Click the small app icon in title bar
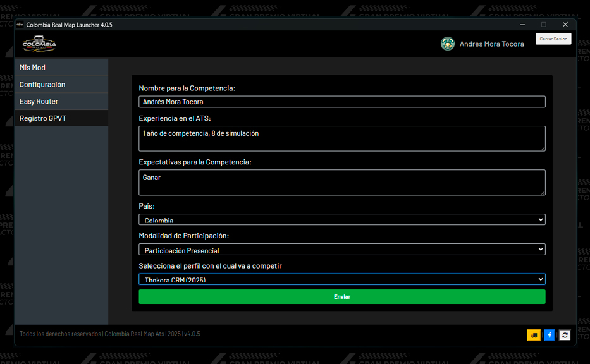The image size is (590, 364). tap(20, 25)
